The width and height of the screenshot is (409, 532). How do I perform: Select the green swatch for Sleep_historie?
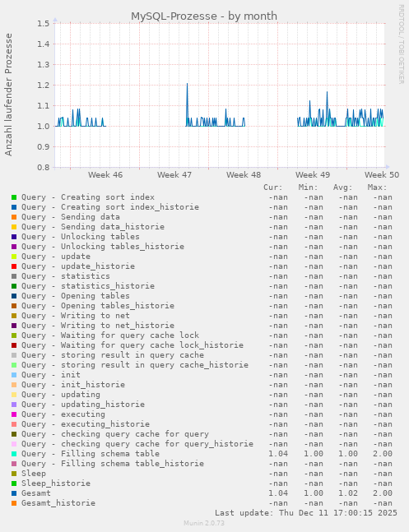tap(14, 483)
